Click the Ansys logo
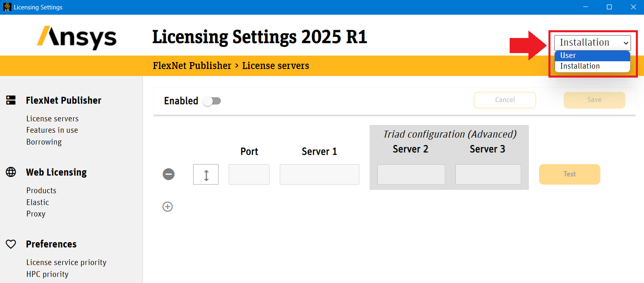 77,38
